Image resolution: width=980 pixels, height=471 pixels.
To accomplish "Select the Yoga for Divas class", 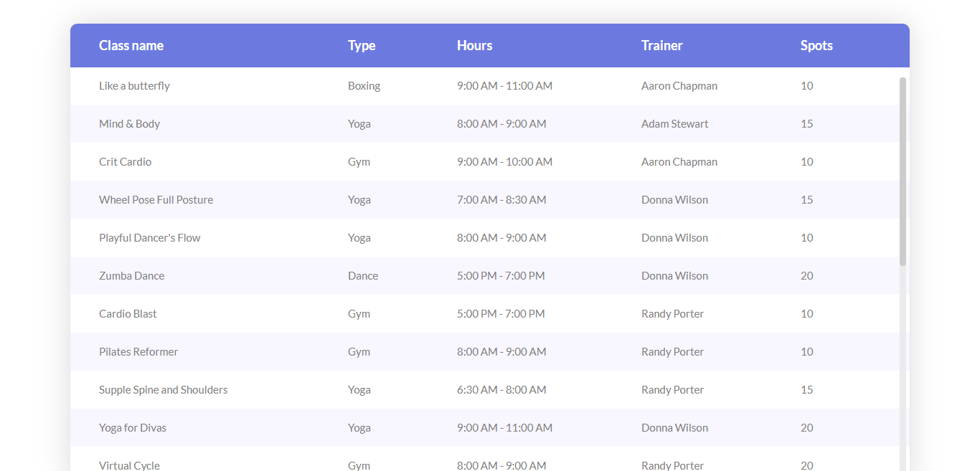I will click(132, 428).
